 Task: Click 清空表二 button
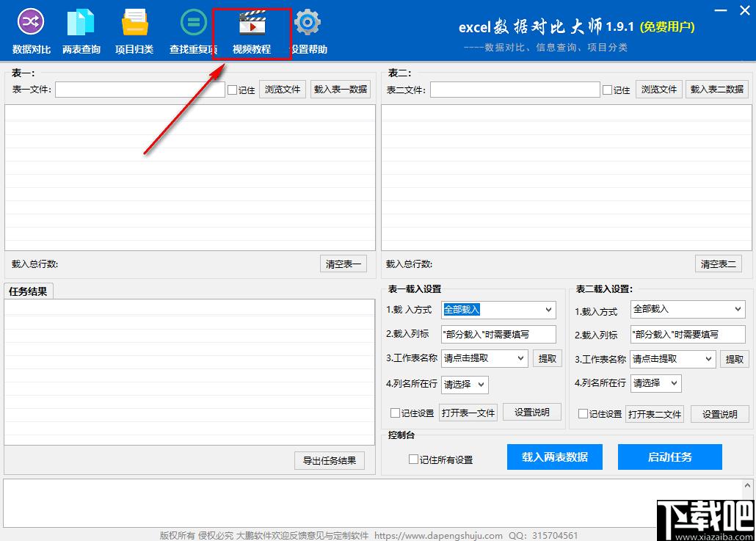point(719,264)
